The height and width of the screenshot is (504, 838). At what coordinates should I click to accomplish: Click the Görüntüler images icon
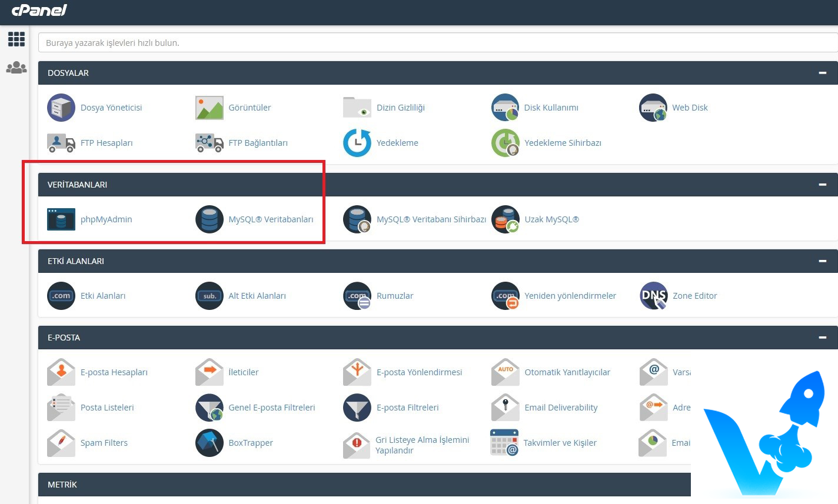(x=209, y=108)
